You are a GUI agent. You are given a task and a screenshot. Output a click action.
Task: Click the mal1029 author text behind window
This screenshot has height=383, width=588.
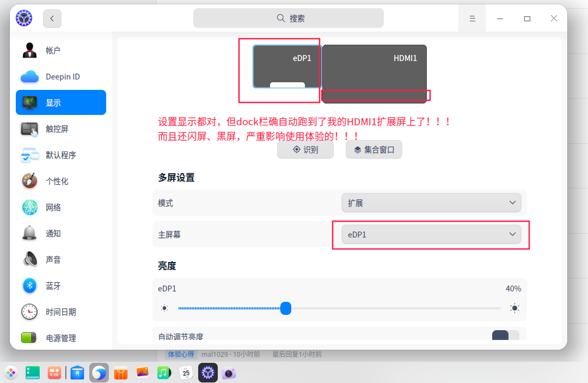[215, 354]
